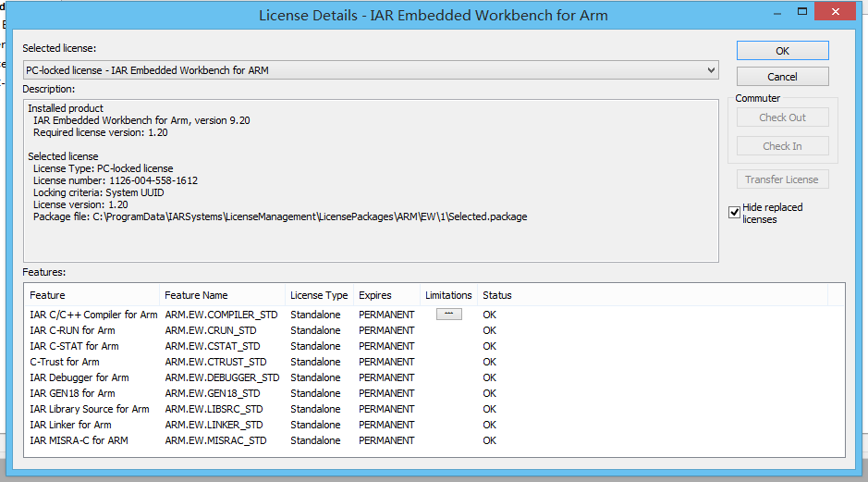
Task: Click the Locking criteria: System UUID line
Action: [99, 192]
